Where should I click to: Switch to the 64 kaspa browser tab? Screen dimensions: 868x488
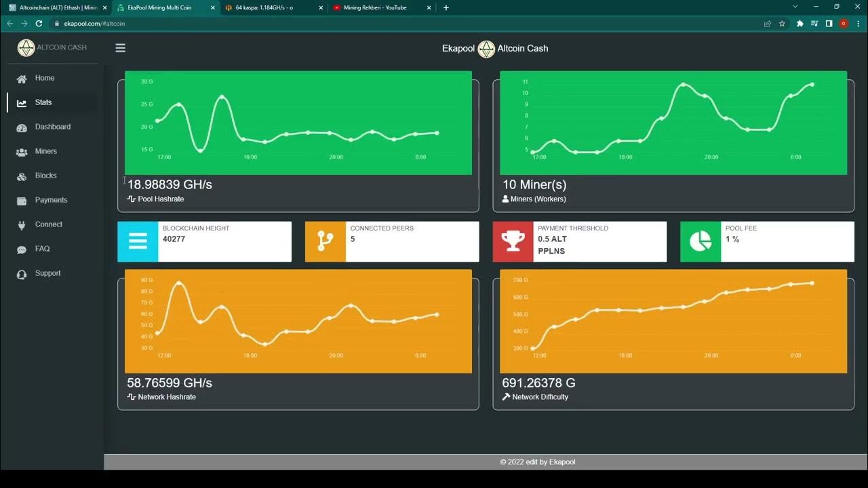(x=273, y=7)
